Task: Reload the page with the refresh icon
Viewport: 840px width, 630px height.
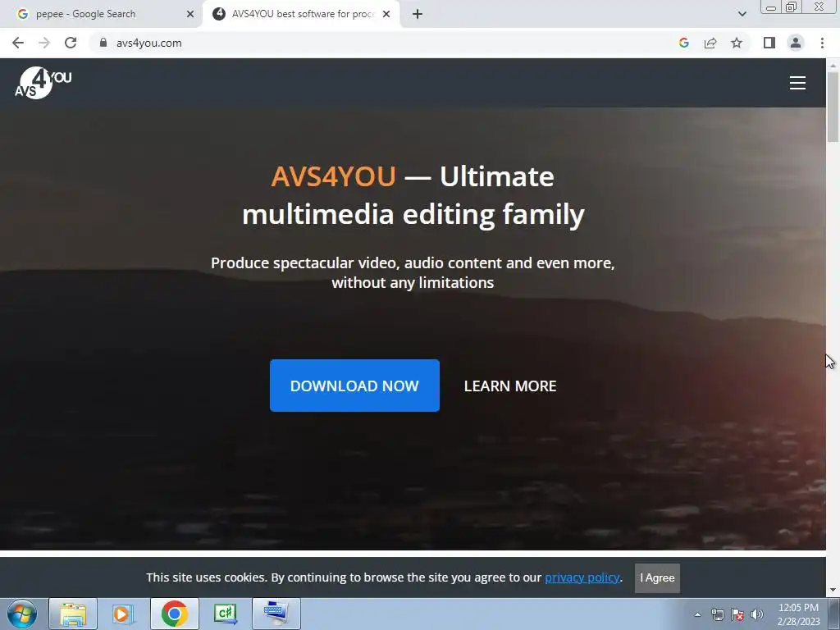Action: click(x=71, y=43)
